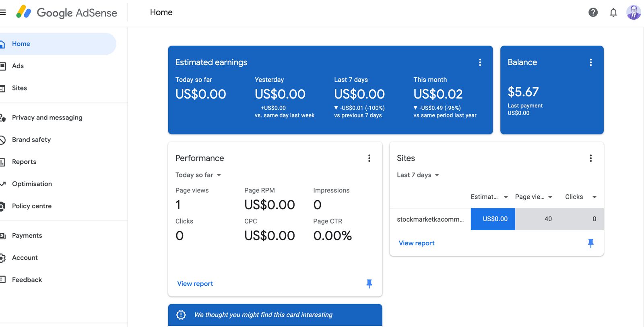The width and height of the screenshot is (644, 327).
Task: Expand the Sites 'Last 7 days' dropdown
Action: pyautogui.click(x=418, y=175)
